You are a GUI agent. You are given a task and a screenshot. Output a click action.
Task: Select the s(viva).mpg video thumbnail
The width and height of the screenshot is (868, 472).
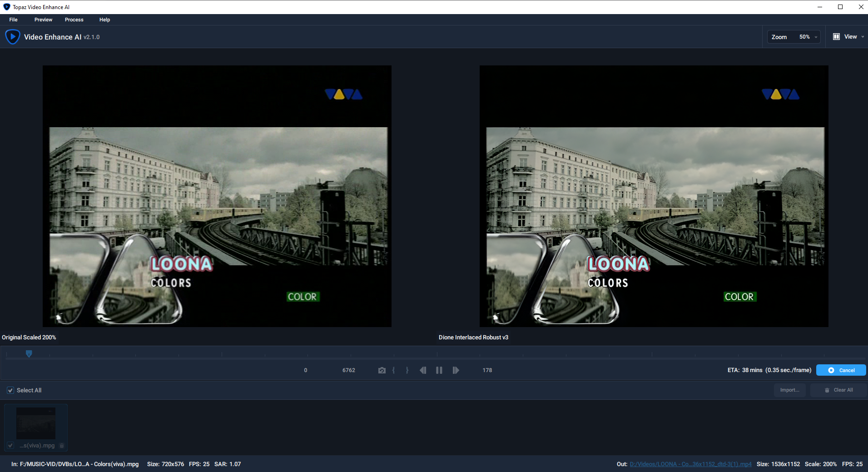click(x=35, y=422)
